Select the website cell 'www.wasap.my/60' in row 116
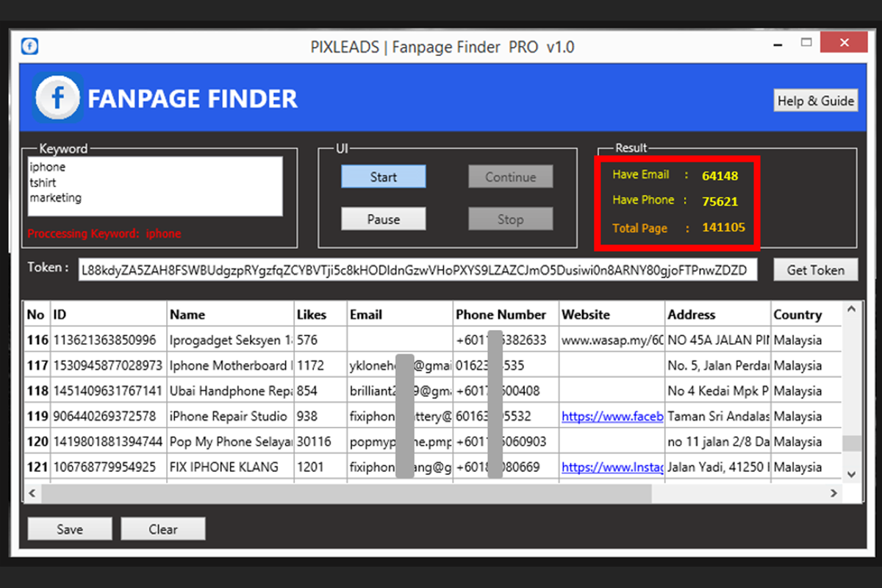 pyautogui.click(x=612, y=340)
